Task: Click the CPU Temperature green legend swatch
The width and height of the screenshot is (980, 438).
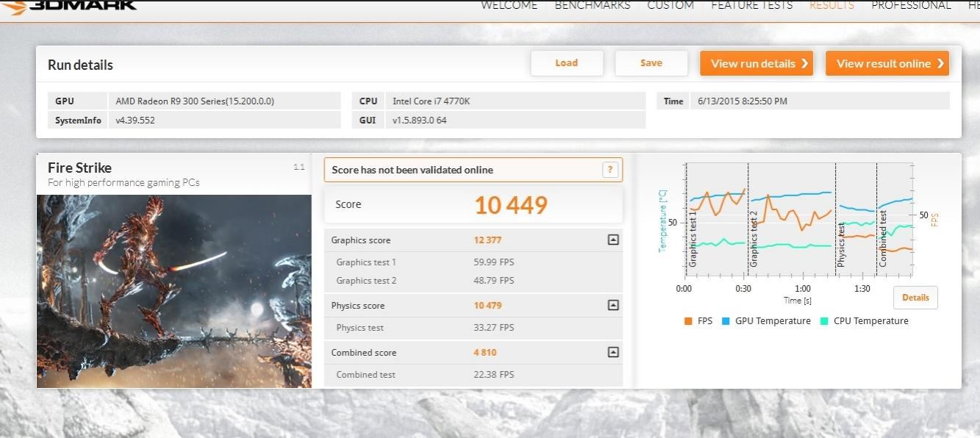Action: (824, 321)
